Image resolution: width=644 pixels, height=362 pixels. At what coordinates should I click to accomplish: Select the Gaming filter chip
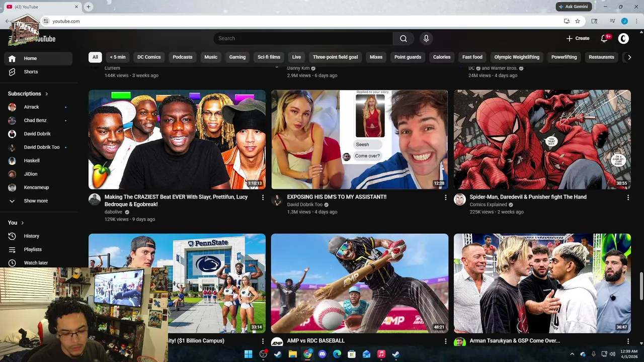237,57
